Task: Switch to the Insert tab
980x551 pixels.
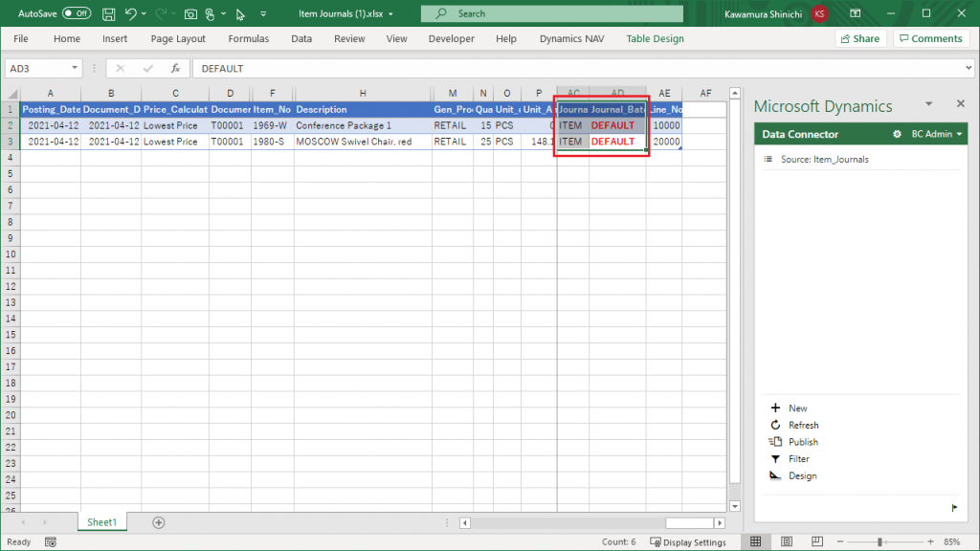Action: pyautogui.click(x=115, y=38)
